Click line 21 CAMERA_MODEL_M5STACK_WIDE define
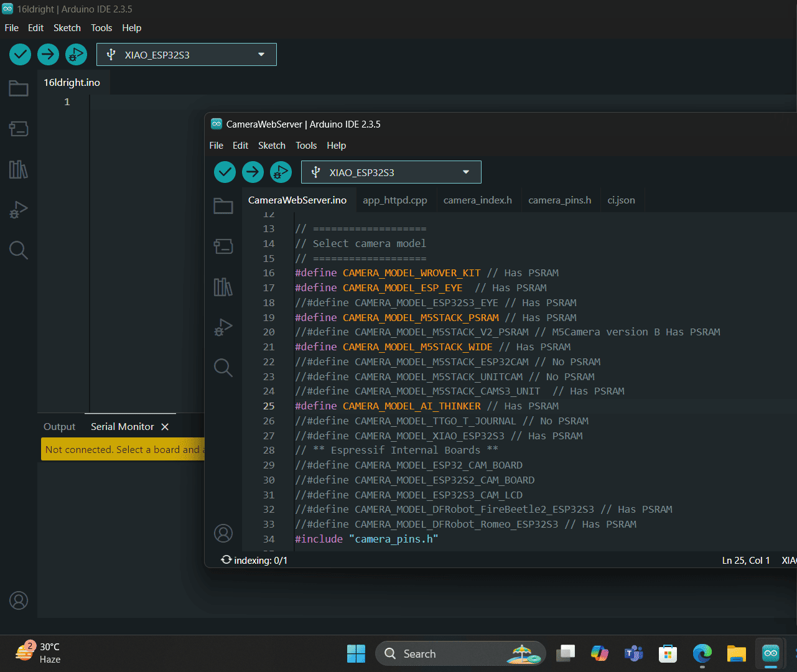This screenshot has width=797, height=672. 432,347
